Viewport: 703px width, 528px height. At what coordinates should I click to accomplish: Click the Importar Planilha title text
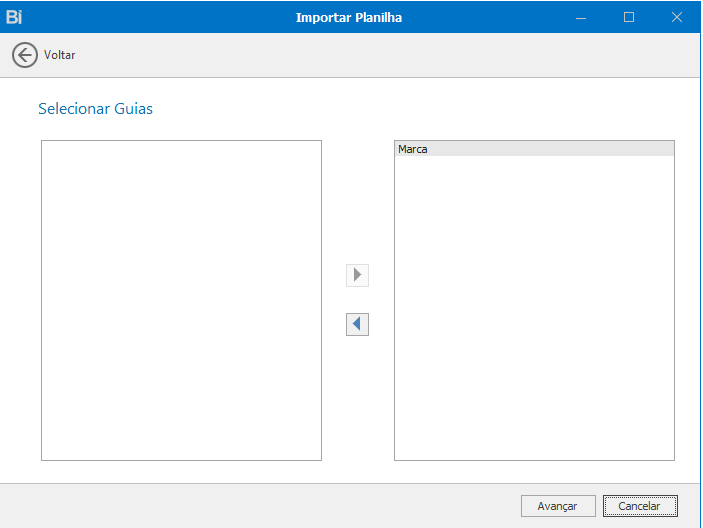[x=349, y=17]
